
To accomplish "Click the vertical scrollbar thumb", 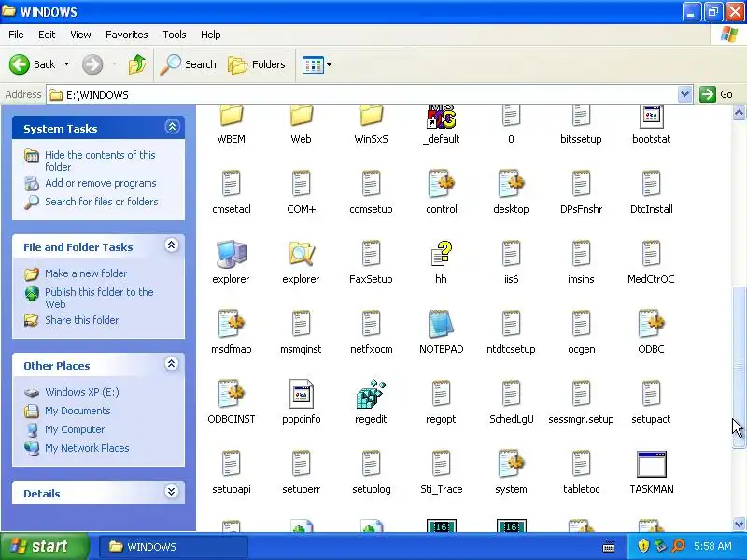I will pos(739,367).
